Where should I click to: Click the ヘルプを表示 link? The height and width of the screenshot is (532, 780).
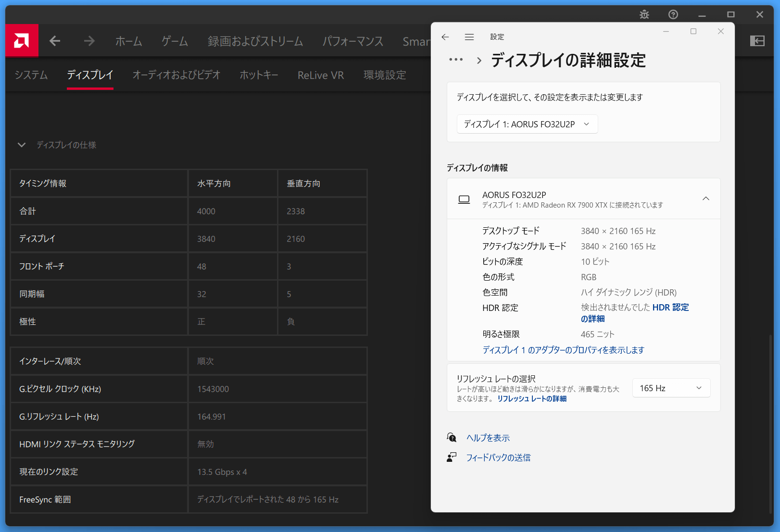click(488, 438)
